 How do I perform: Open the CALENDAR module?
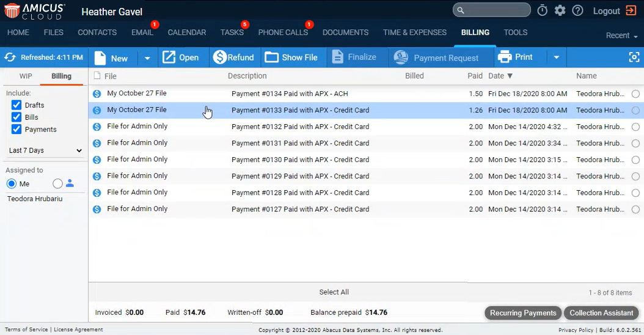coord(187,32)
